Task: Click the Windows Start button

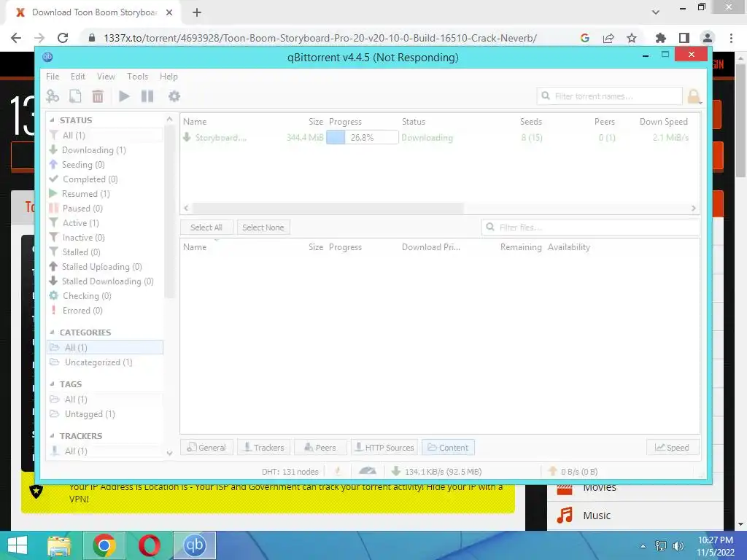Action: pos(18,545)
